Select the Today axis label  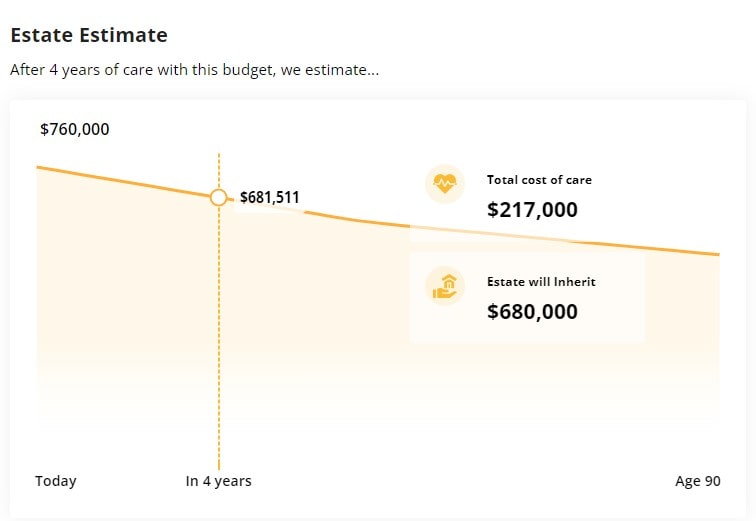coord(56,481)
